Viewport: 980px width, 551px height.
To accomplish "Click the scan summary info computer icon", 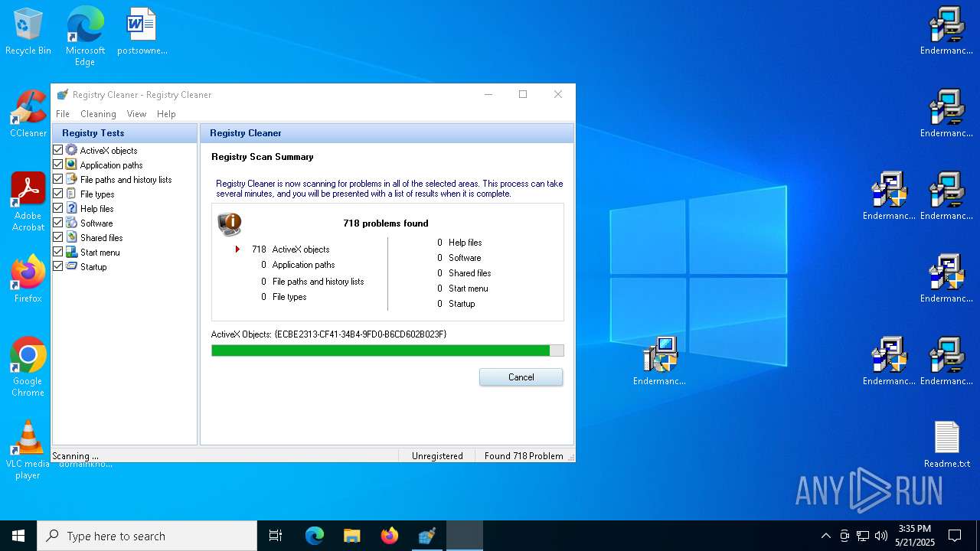I will (x=230, y=223).
